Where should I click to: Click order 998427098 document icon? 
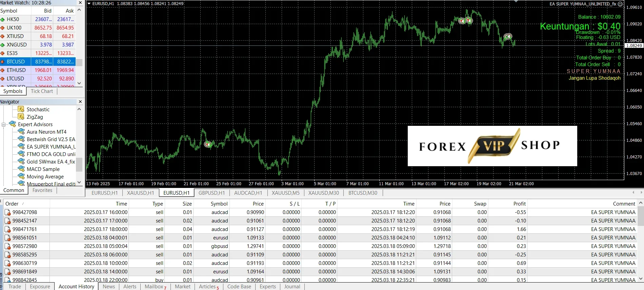tap(7, 212)
